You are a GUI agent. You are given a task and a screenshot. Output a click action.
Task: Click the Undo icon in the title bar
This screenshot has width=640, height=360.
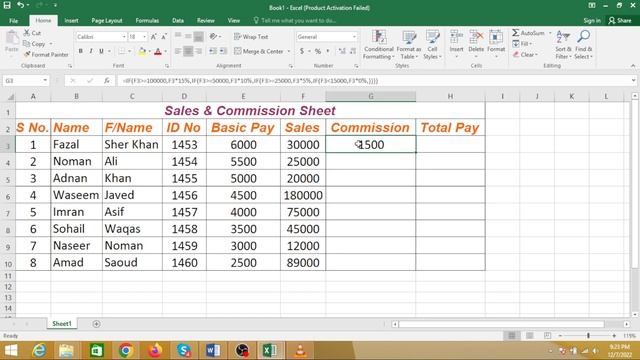click(x=20, y=5)
